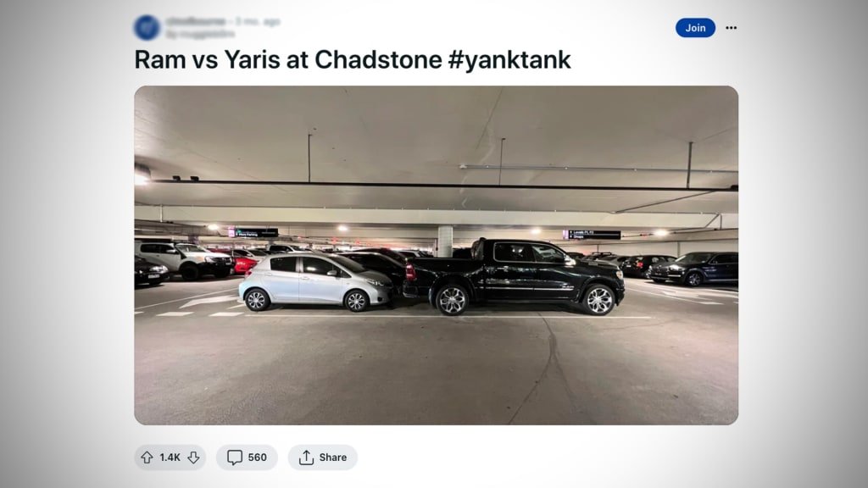Image resolution: width=868 pixels, height=488 pixels.
Task: Click the black Ram truck in the photo
Action: 515,275
